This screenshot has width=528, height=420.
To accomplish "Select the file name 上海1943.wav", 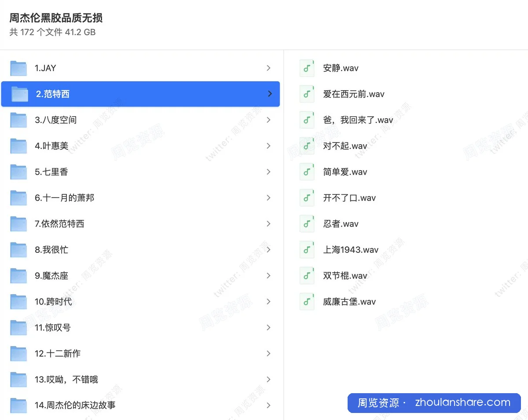I will pyautogui.click(x=351, y=250).
